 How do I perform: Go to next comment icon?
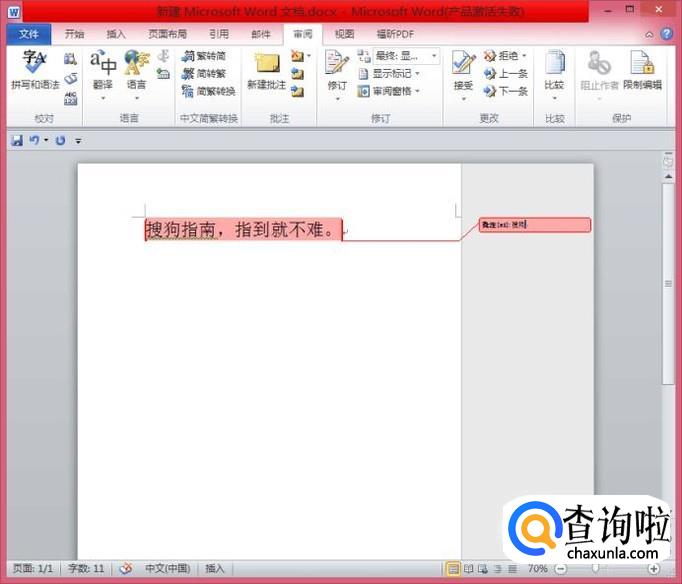pyautogui.click(x=298, y=91)
